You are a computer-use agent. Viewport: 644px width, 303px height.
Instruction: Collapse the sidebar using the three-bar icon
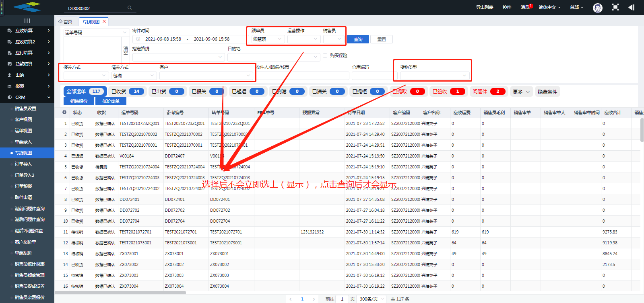click(27, 20)
